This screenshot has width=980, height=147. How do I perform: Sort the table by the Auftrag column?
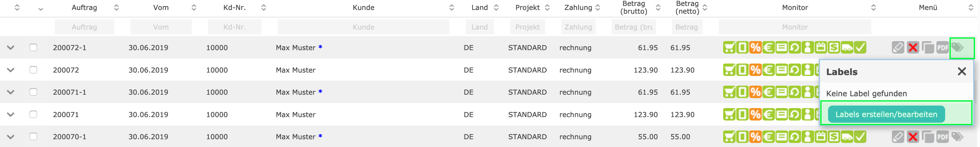coord(116,7)
